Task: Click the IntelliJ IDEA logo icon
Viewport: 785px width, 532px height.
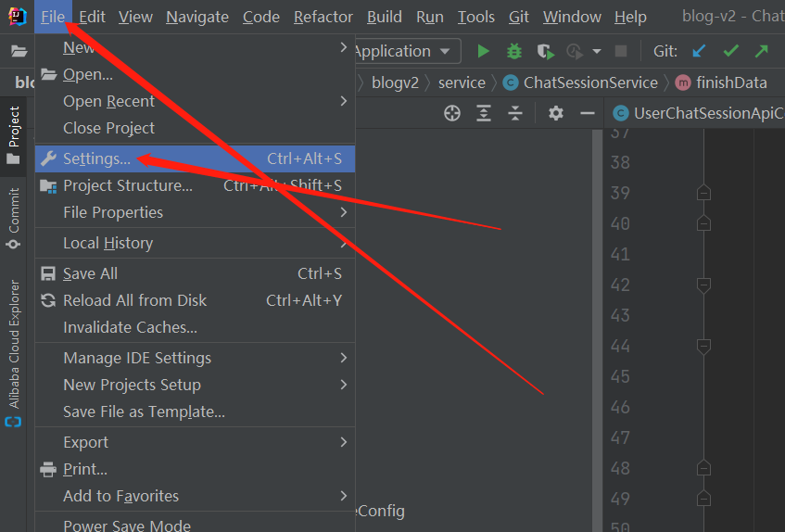Action: tap(17, 17)
